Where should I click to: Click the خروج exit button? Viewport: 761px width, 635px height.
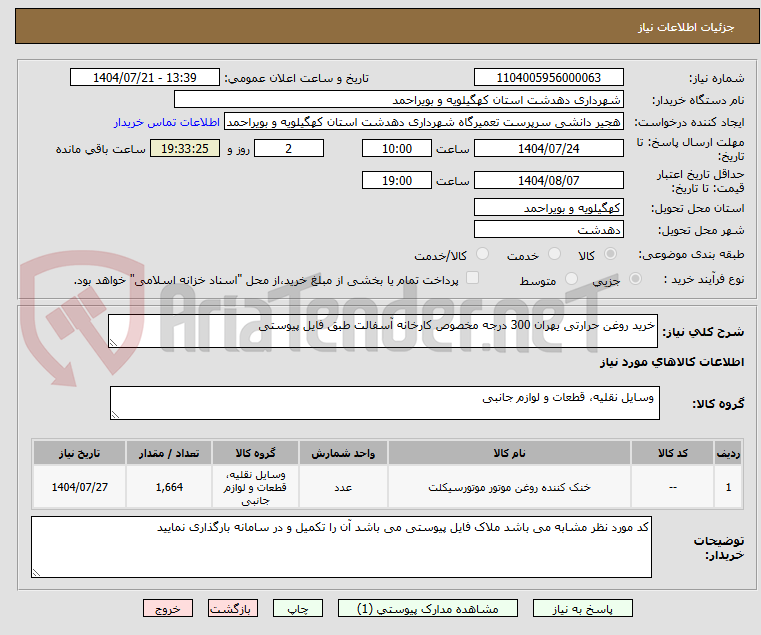(x=168, y=608)
